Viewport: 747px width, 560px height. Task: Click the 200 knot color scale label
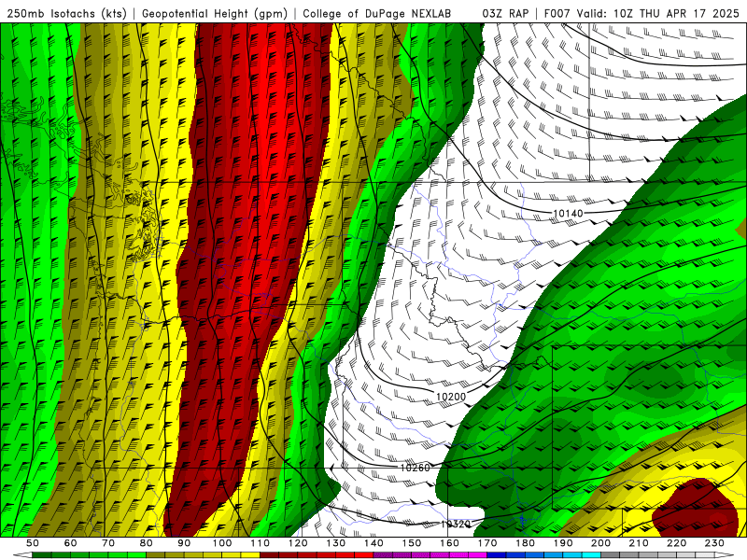[x=601, y=543]
